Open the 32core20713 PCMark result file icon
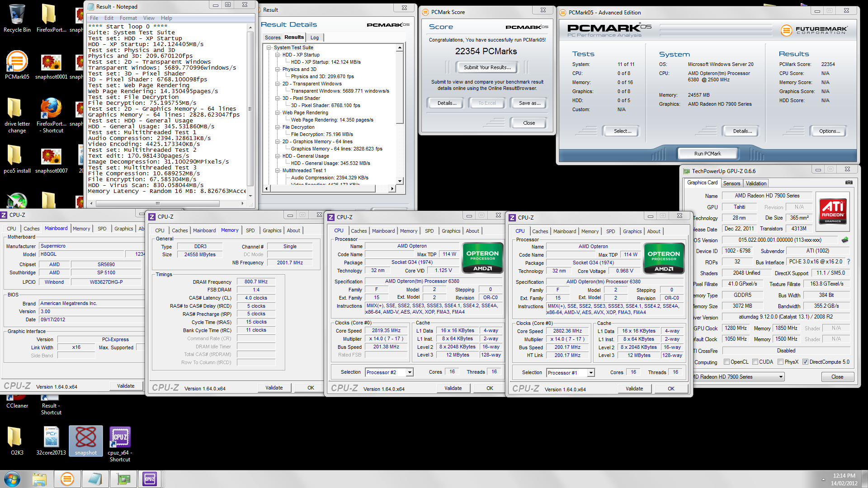Viewport: 868px width, 488px height. pyautogui.click(x=51, y=441)
